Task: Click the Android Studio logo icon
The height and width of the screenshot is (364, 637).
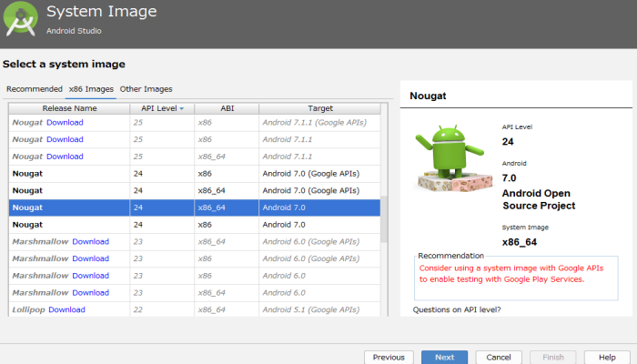Action: (x=22, y=20)
